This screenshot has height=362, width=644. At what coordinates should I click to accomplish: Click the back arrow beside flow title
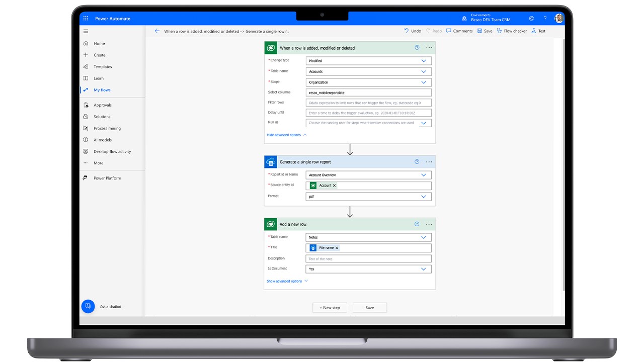(157, 31)
